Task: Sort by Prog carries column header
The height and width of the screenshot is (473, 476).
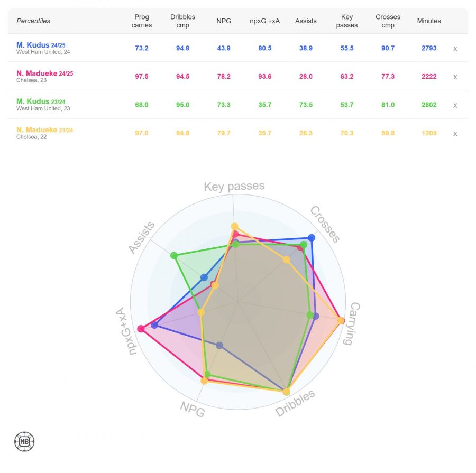Action: click(x=142, y=21)
